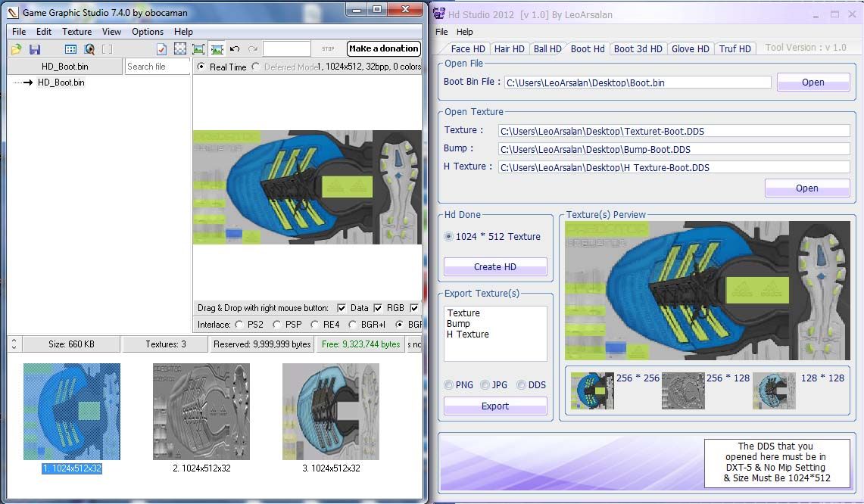Viewport: 864px width, 504px height.
Task: Click the checkered transparency toolbar icon
Action: (180, 49)
